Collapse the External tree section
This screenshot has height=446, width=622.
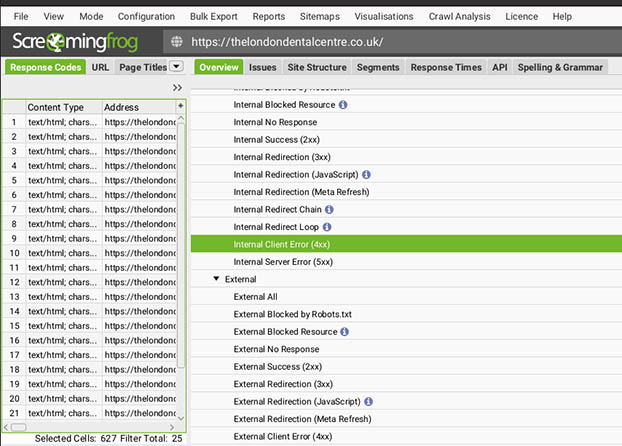(x=216, y=280)
